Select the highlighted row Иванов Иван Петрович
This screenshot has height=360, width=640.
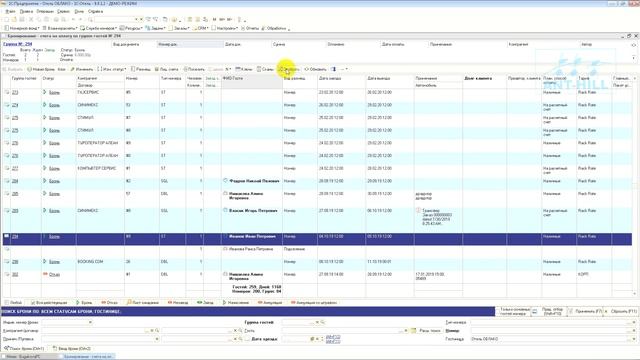click(317, 239)
